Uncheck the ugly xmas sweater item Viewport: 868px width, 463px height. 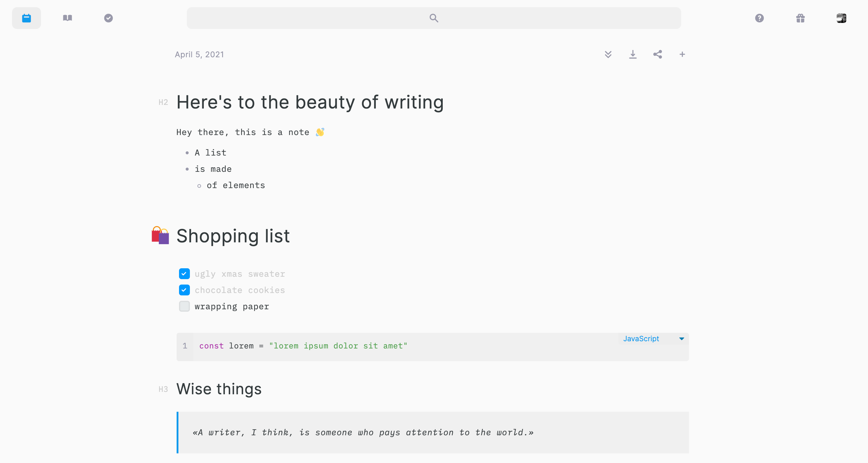tap(184, 274)
